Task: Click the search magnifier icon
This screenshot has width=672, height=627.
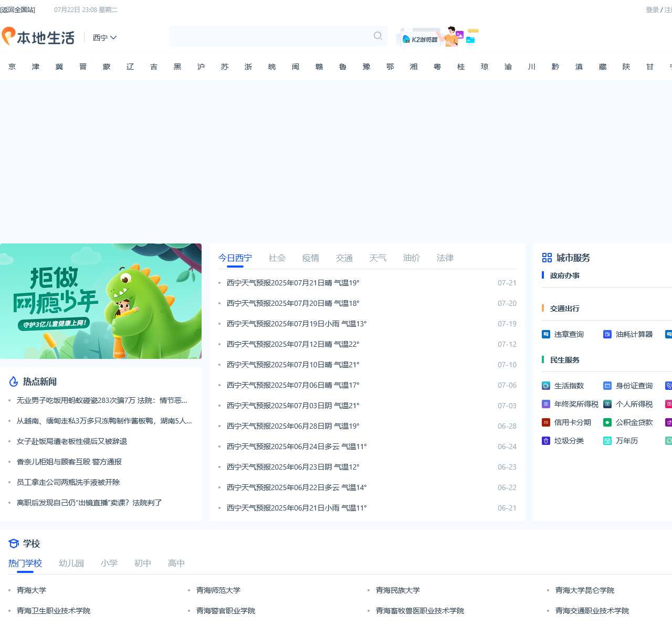Action: (377, 36)
